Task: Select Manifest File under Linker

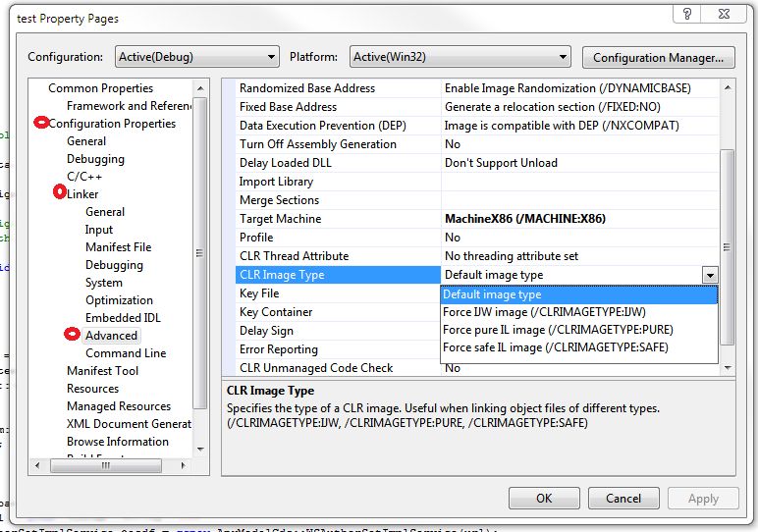Action: click(x=119, y=247)
